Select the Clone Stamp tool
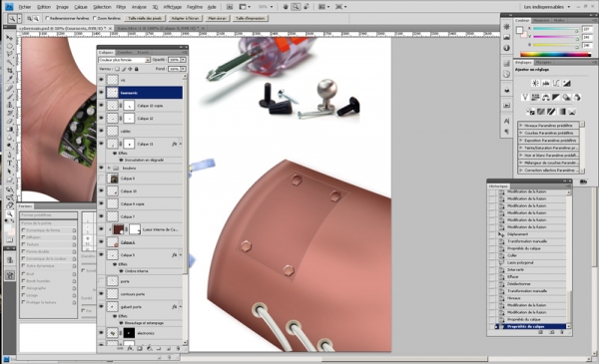This screenshot has width=599, height=364. click(x=10, y=105)
